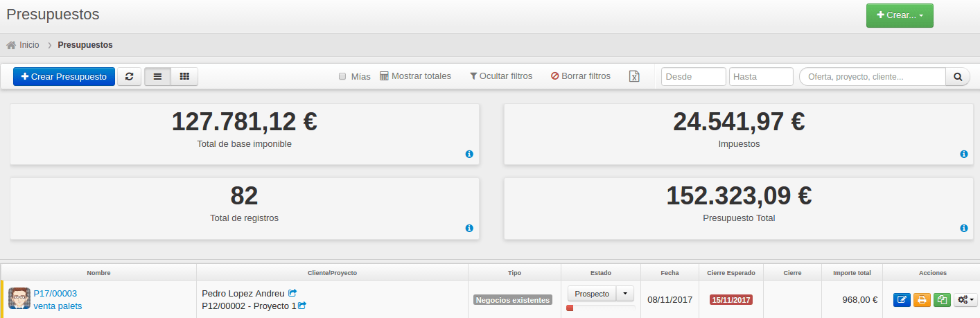
Task: Click info icon on Total de base imponible card
Action: [x=469, y=154]
